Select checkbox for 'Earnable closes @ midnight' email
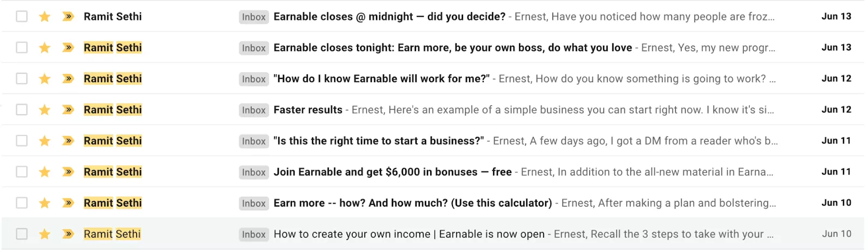This screenshot has width=868, height=250. coord(22,17)
